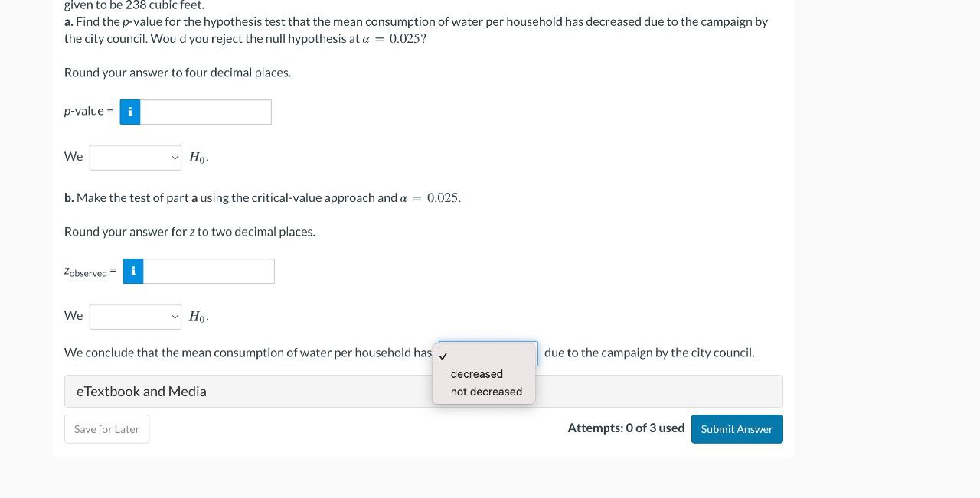Click inside the p-value answer input field
980x498 pixels.
[x=207, y=112]
